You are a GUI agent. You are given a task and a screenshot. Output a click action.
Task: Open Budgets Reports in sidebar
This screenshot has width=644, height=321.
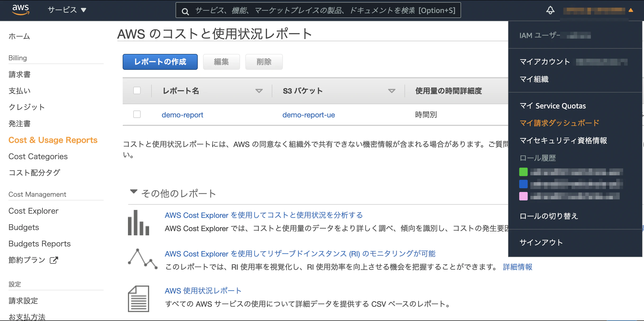pyautogui.click(x=40, y=244)
